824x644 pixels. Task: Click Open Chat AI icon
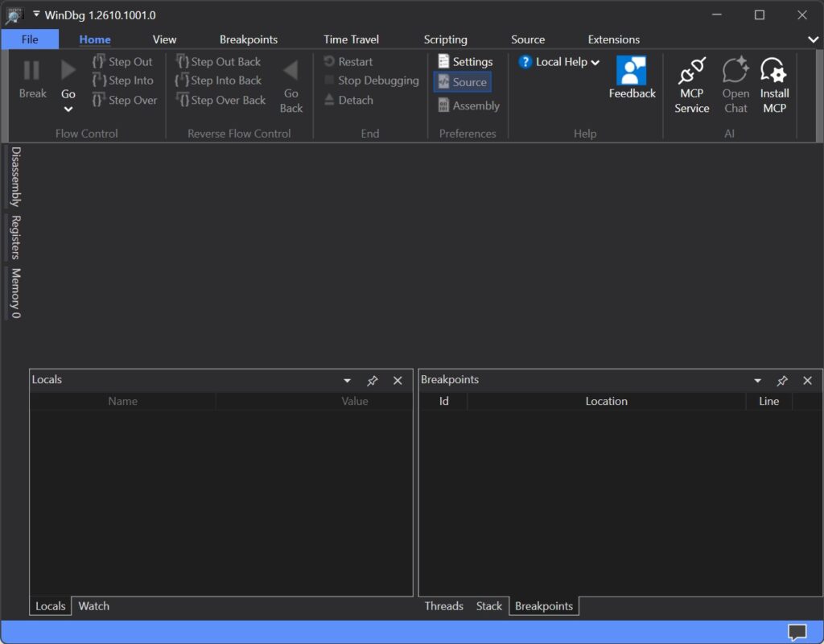(x=735, y=70)
